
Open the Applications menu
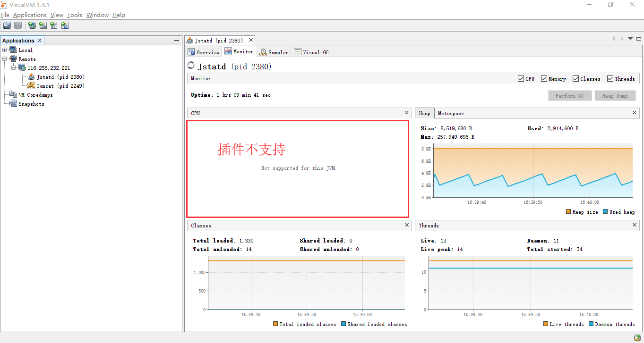coord(30,15)
